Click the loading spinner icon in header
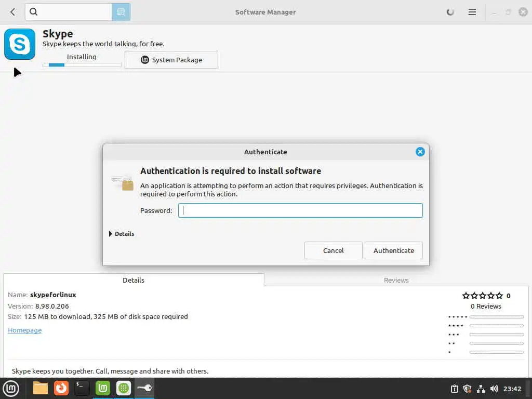 coord(450,12)
